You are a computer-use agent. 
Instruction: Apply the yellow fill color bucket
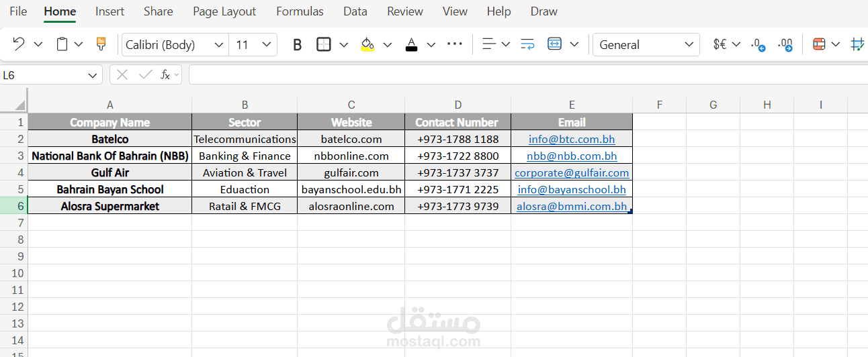coord(367,44)
